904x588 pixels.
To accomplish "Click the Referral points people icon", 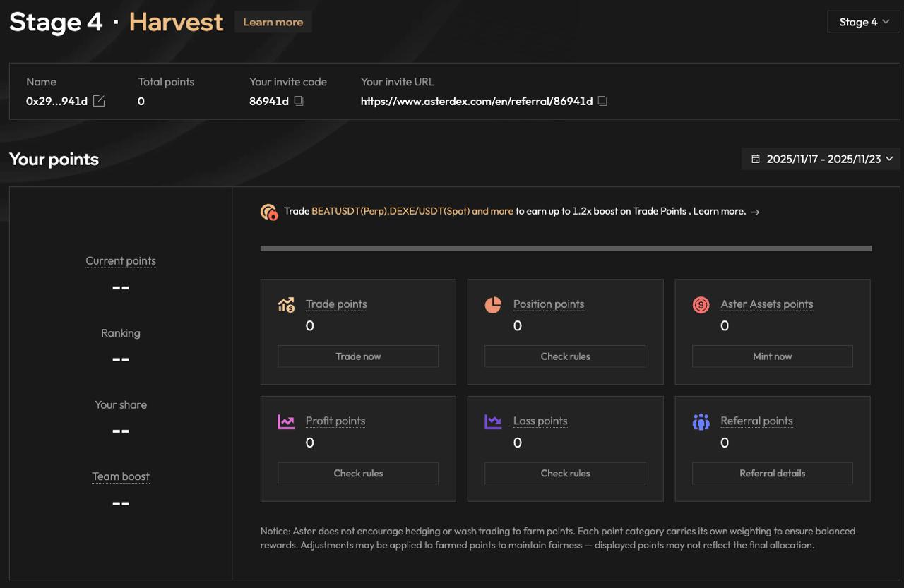I will (701, 422).
